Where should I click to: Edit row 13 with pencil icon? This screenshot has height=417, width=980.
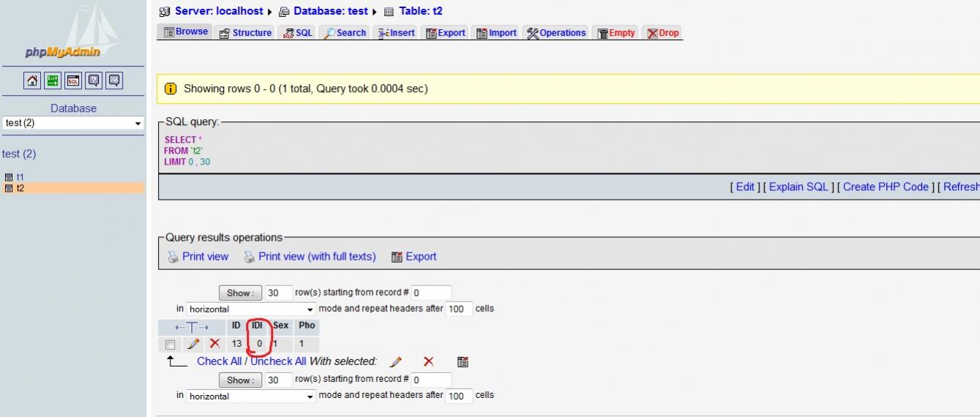click(x=193, y=343)
